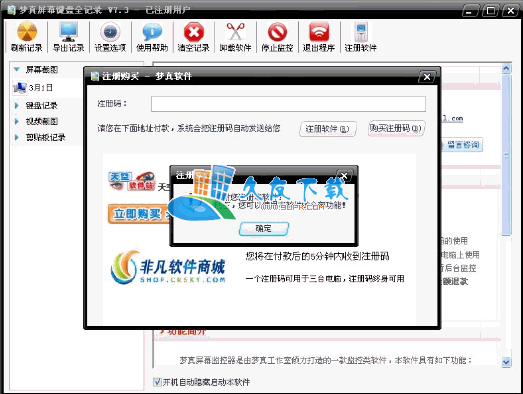Screen dimensions: 523x394
Task: Click the 停止监控 stop monitoring icon
Action: tap(277, 37)
